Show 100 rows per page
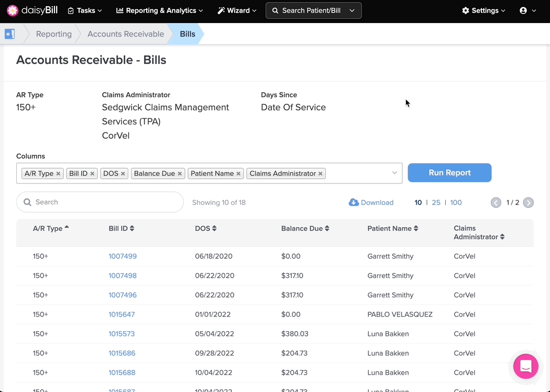Viewport: 550px width, 392px height. point(456,202)
